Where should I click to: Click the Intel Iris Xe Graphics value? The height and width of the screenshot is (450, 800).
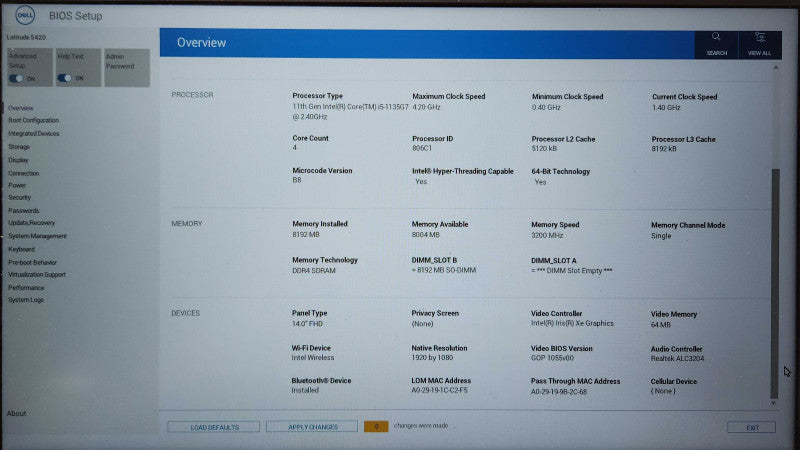(572, 323)
